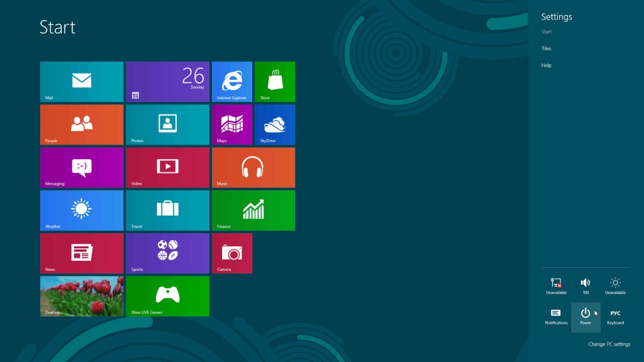
Task: Open the Weather tile
Action: coord(82,211)
